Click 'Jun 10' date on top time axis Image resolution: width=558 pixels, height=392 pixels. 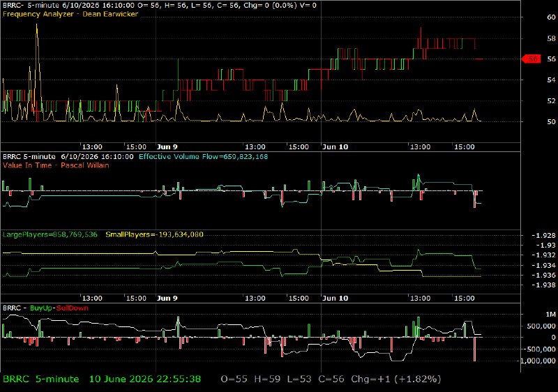point(335,147)
